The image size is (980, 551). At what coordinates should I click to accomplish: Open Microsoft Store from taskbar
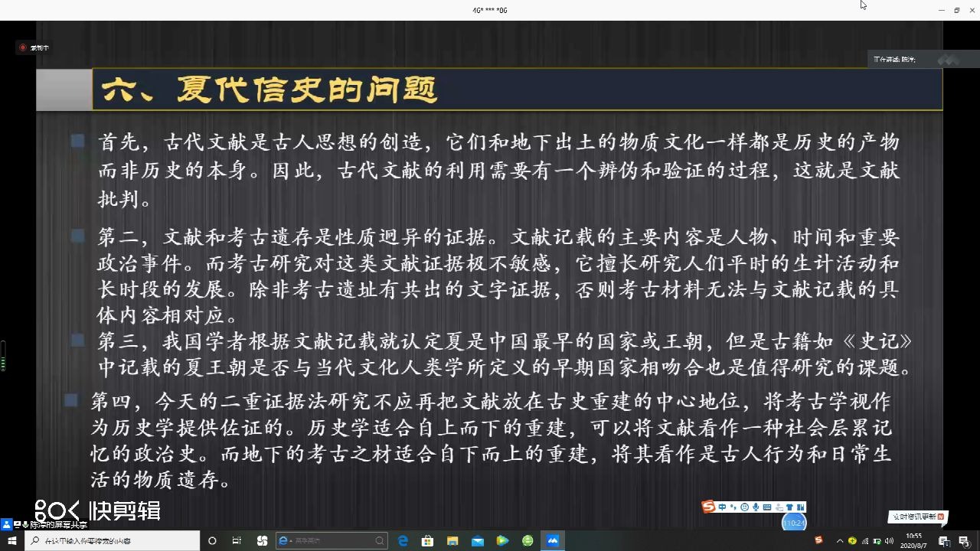pos(428,541)
